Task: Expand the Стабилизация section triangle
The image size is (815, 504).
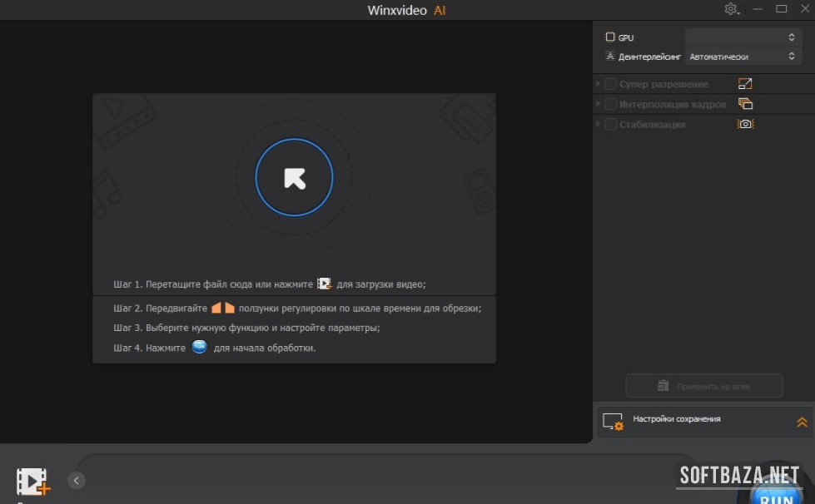Action: (x=599, y=124)
